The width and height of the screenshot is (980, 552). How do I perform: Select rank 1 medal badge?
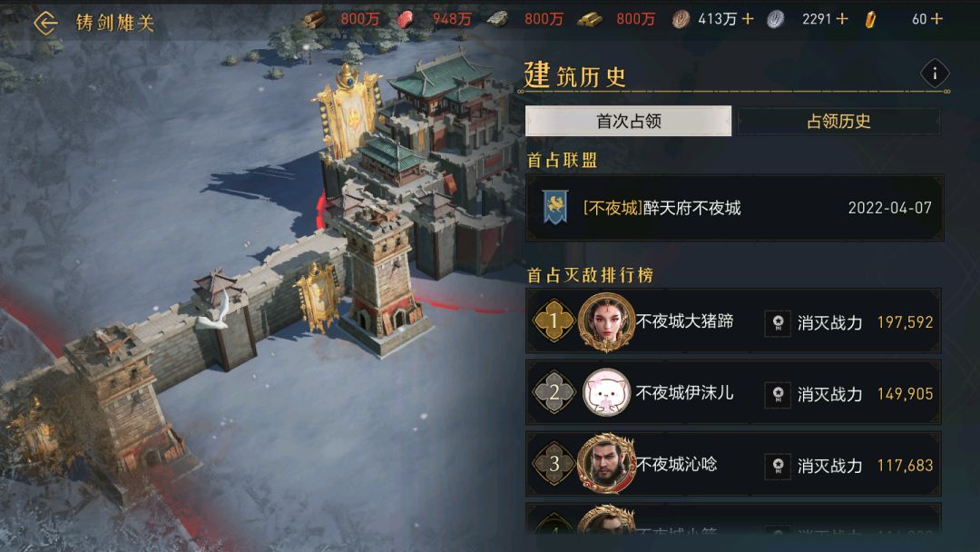(x=554, y=320)
